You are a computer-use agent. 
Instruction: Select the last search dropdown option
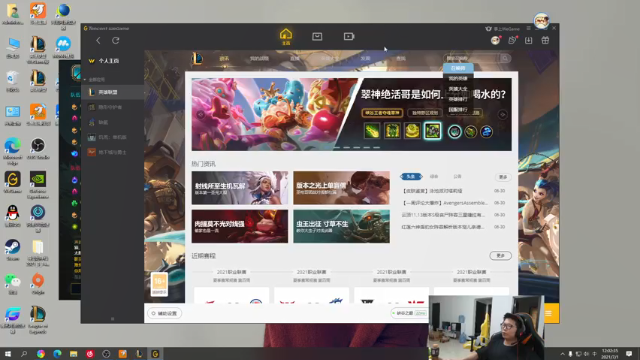(x=458, y=109)
